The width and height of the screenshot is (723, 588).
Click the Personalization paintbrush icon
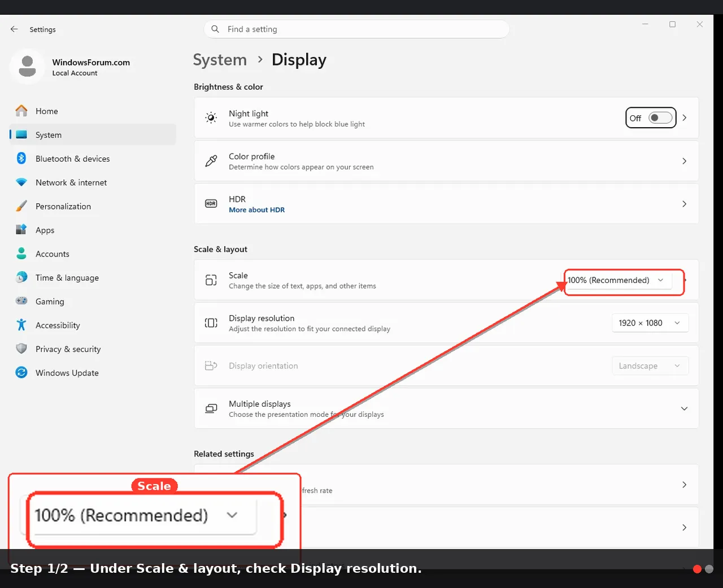coord(21,206)
